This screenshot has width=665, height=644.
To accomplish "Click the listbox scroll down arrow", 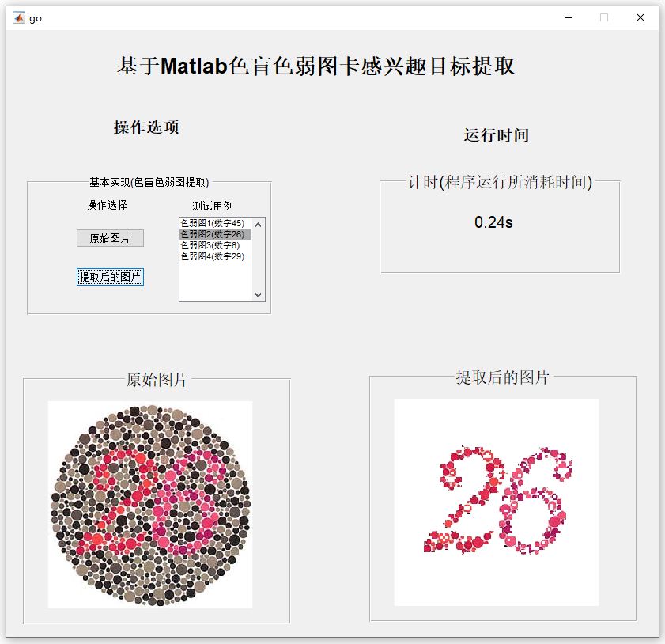I will 259,295.
